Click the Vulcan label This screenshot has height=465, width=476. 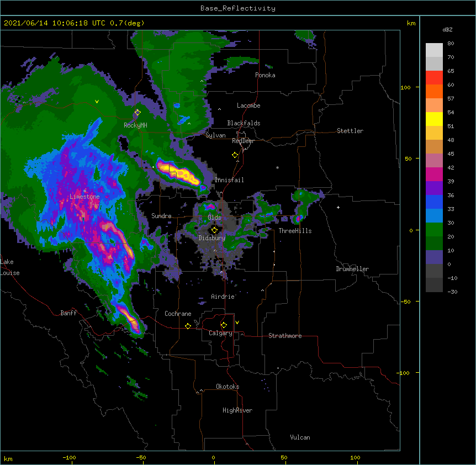pos(300,437)
